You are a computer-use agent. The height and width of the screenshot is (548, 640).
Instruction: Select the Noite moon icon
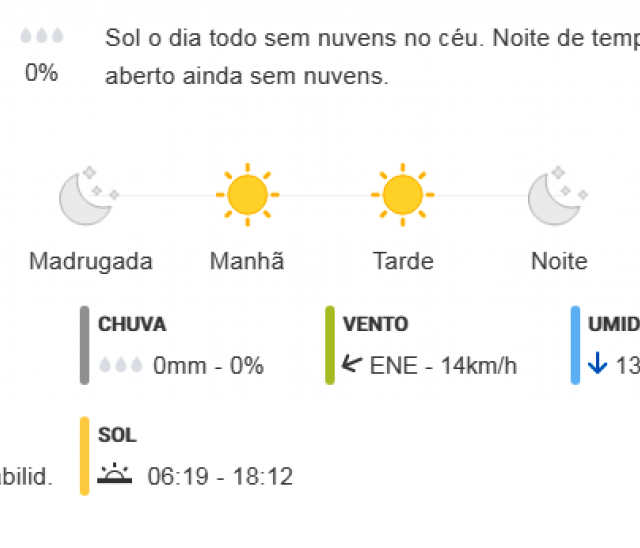point(558,195)
